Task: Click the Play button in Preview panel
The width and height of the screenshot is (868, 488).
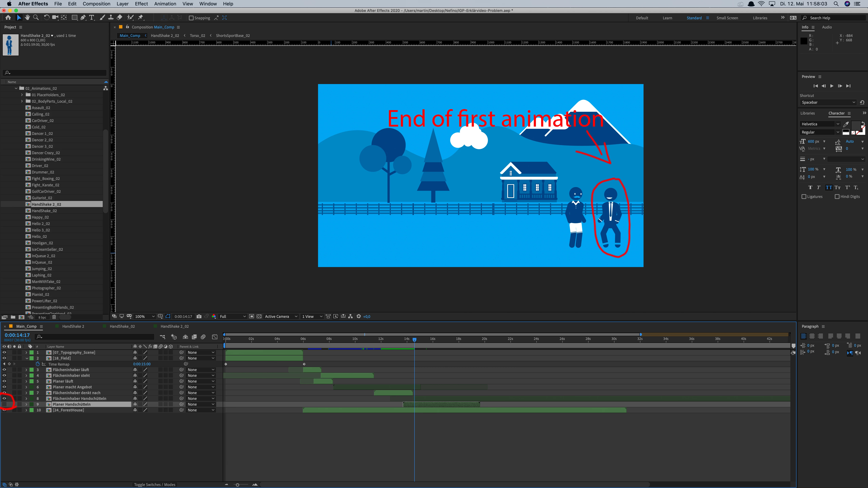Action: (832, 86)
